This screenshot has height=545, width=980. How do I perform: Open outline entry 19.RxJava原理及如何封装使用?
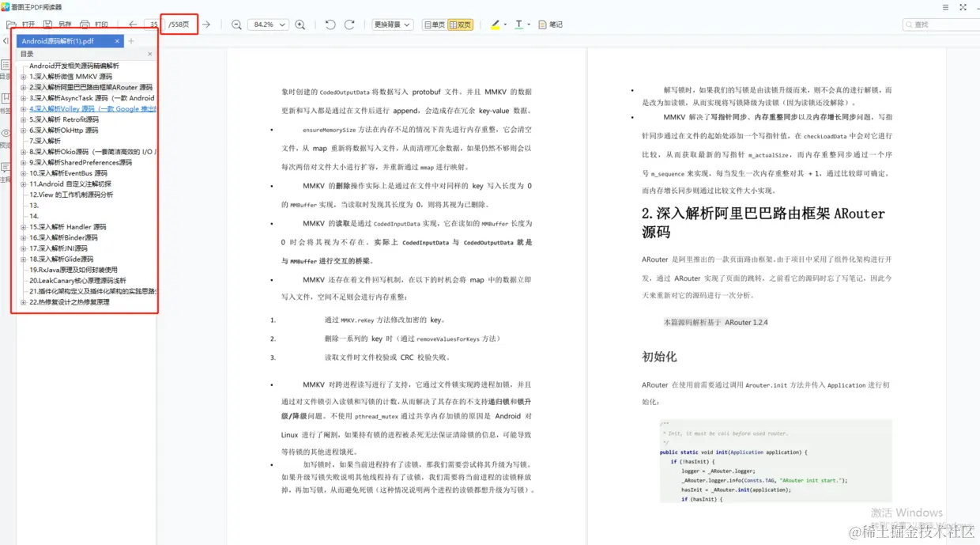(73, 270)
